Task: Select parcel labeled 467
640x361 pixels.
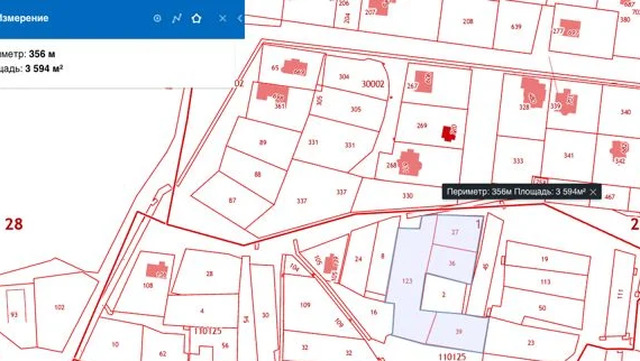Action: (x=610, y=197)
